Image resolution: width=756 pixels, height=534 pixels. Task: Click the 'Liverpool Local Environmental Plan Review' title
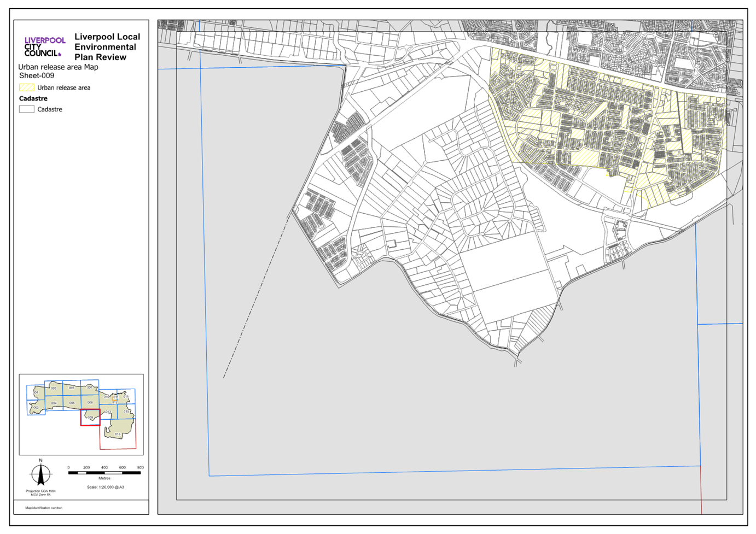[x=107, y=47]
